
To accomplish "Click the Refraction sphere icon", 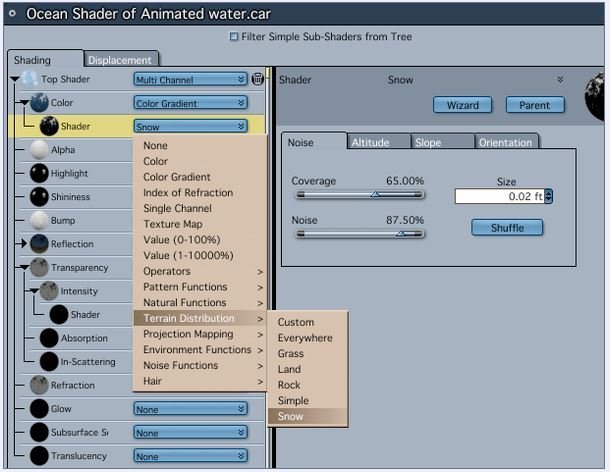I will tap(39, 385).
